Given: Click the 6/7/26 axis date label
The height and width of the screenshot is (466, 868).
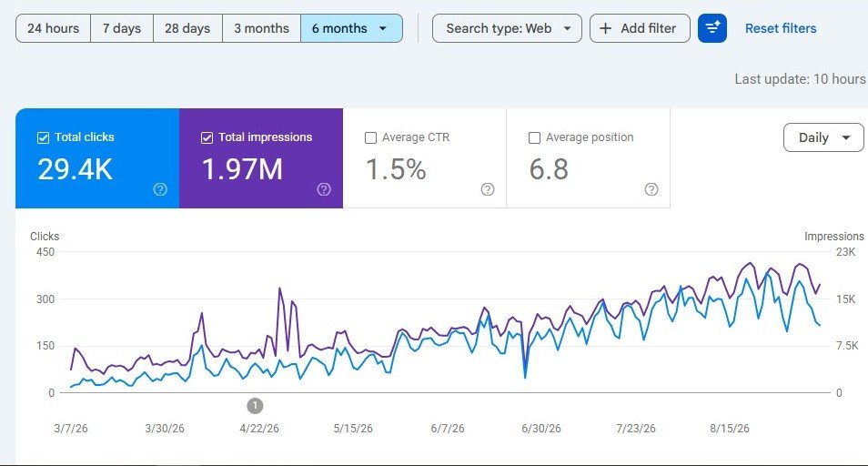Looking at the screenshot, I should tap(448, 429).
